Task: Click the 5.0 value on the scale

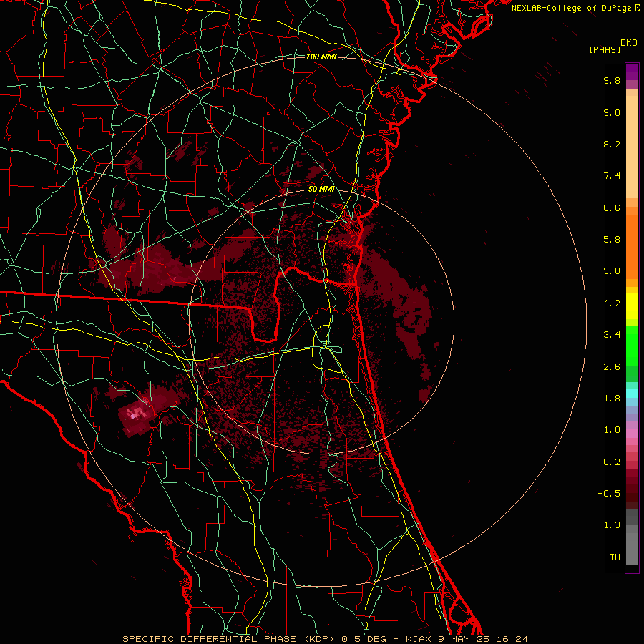Action: (x=612, y=271)
